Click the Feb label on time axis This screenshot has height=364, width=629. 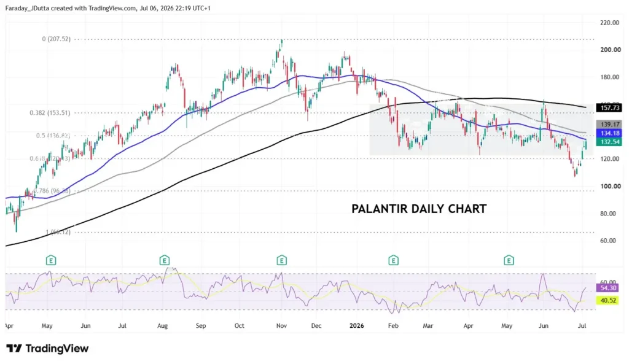393,326
